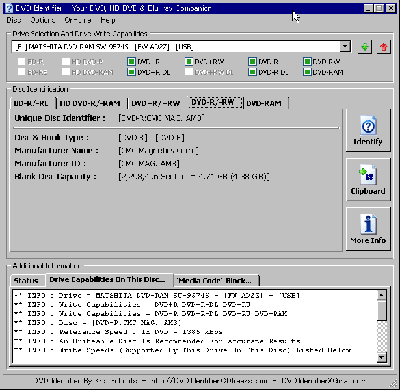Toggle the DVD-RAM capability checkbox

click(x=307, y=72)
